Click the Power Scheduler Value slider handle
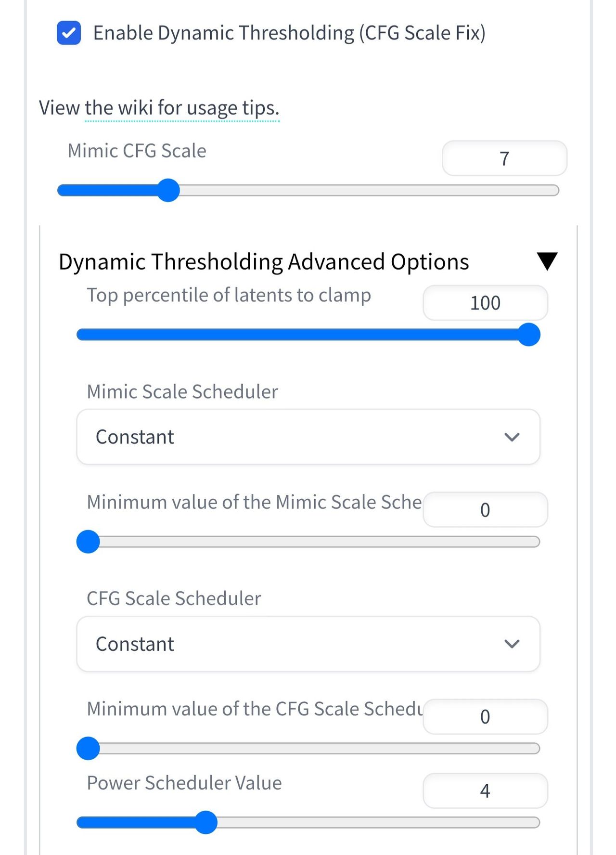Screen dimensions: 616x855 pos(206,822)
